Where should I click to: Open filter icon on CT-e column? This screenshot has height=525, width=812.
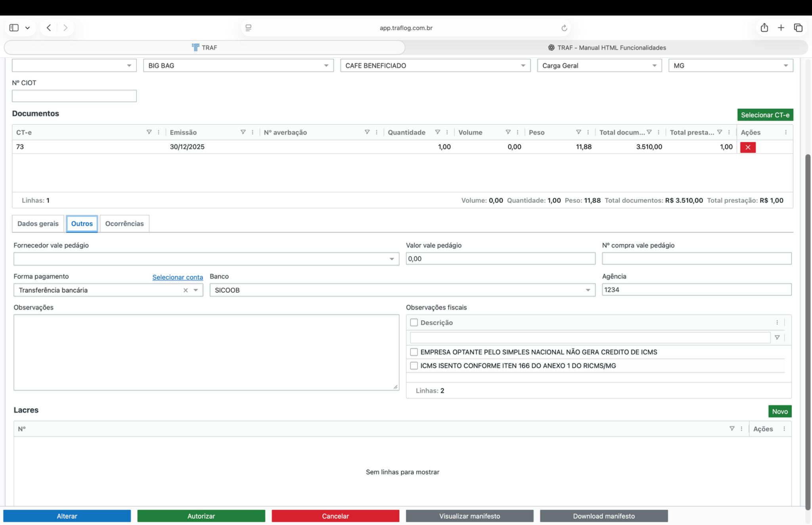pos(149,132)
